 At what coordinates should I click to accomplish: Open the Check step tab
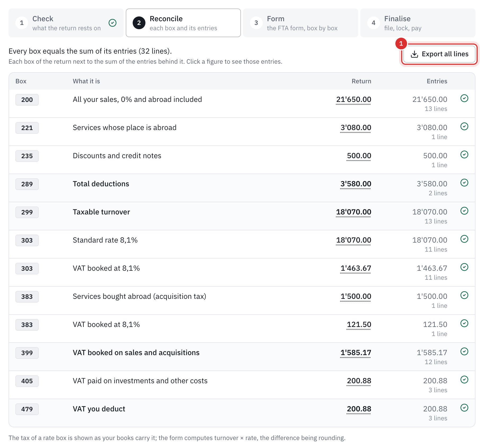[x=66, y=23]
